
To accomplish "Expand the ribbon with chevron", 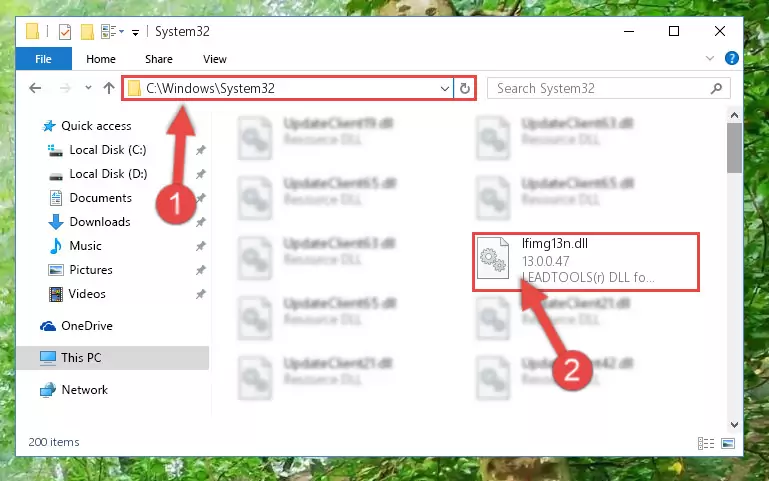I will pos(710,58).
